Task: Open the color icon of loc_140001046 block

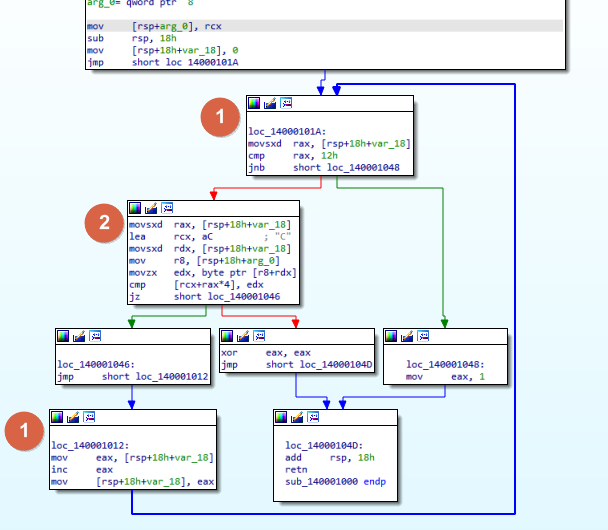Action: (x=63, y=336)
